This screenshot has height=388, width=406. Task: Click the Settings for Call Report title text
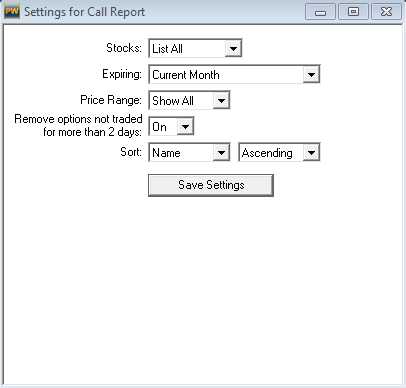coord(85,12)
